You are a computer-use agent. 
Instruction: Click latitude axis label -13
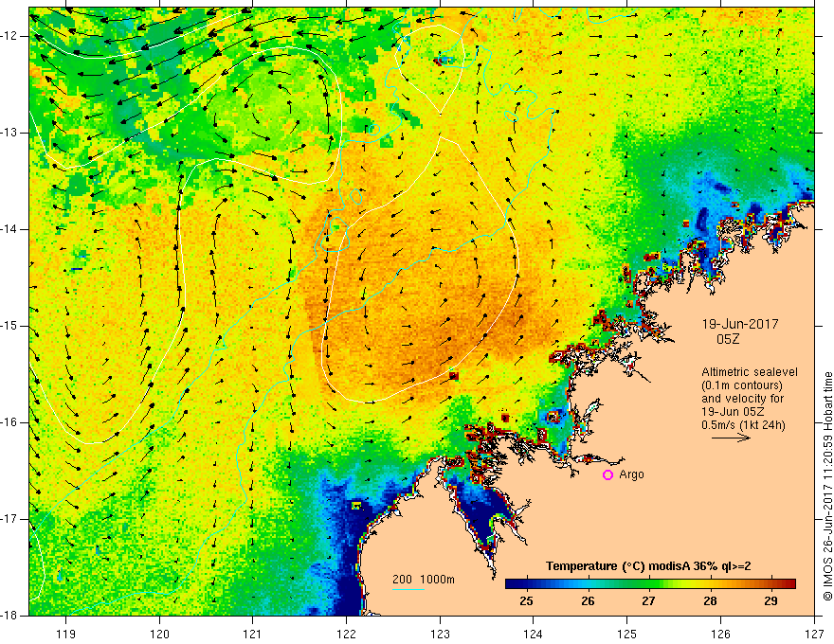(x=9, y=133)
